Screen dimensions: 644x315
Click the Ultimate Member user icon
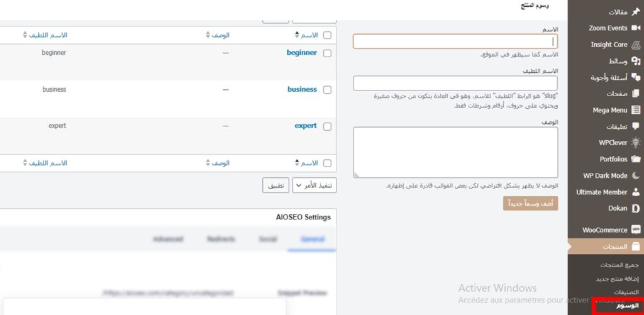coord(636,192)
